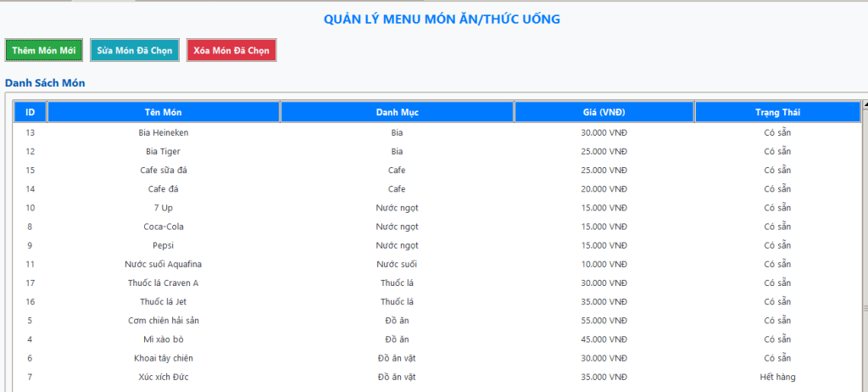Click the ID 17 cell
The image size is (868, 392).
click(x=31, y=283)
